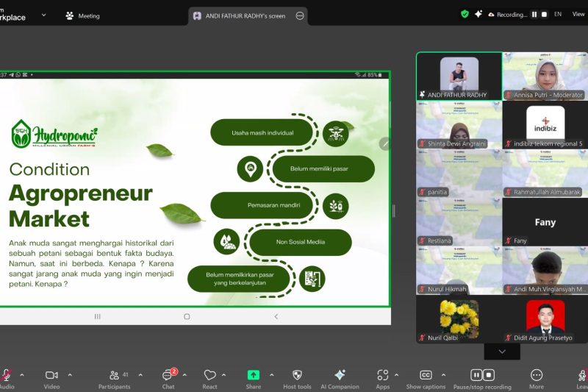Expand the Workplace dropdown arrow

(43, 15)
